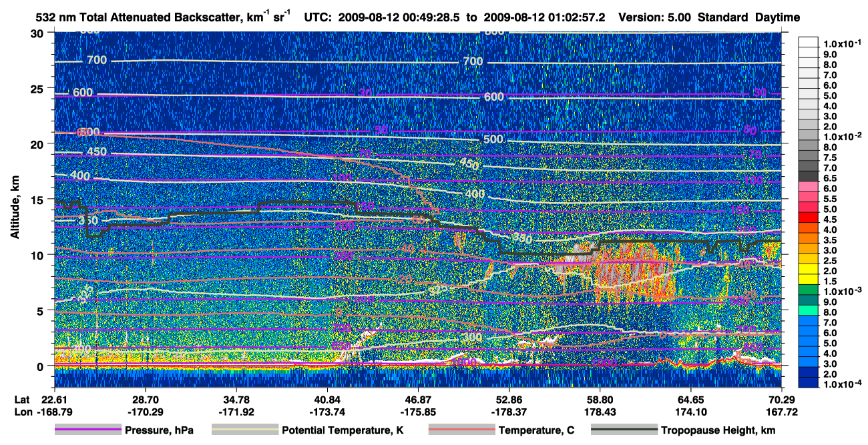Click the white '500' potential temperature contour label
868x445 pixels.
[x=493, y=139]
